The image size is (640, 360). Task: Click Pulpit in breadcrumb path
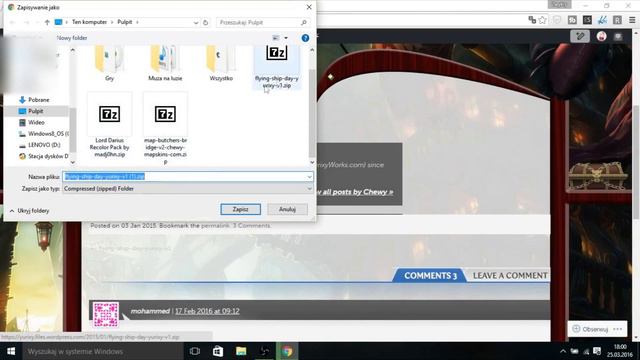pos(124,22)
